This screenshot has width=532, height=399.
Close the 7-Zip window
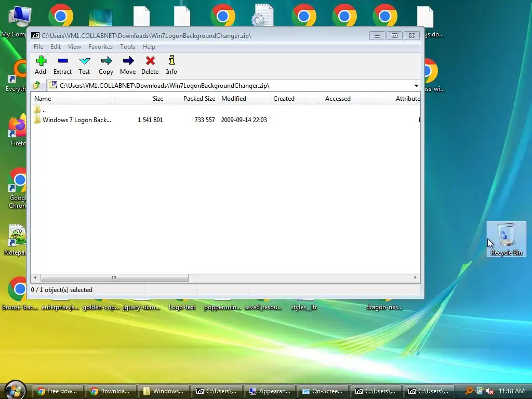[411, 36]
